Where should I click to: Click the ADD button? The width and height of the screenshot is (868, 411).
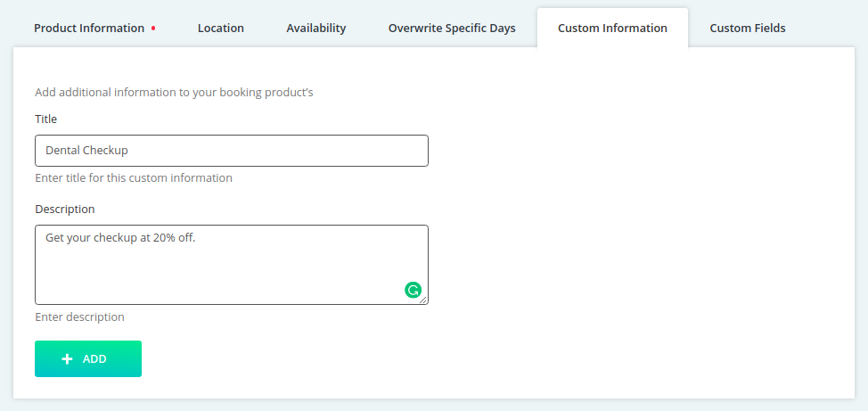coord(88,359)
